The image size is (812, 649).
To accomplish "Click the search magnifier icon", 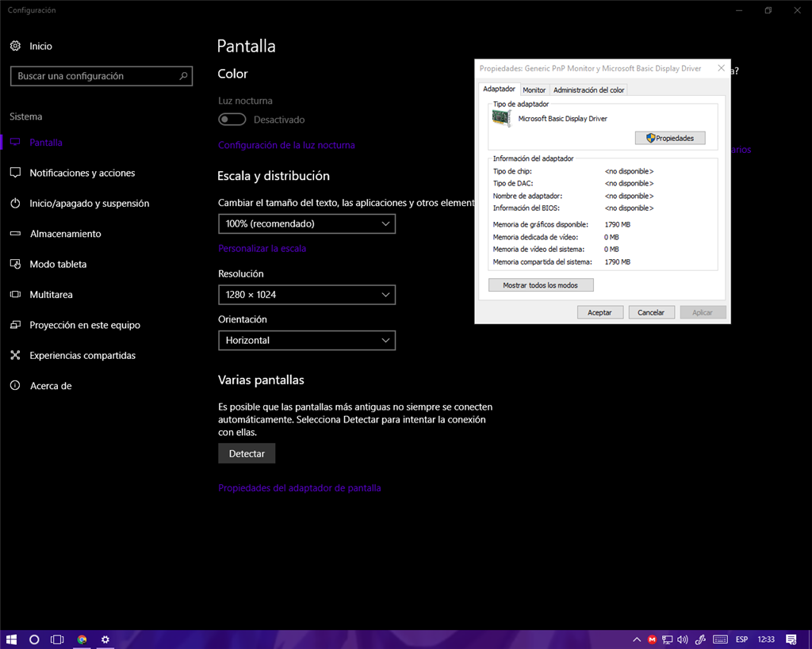I will 183,76.
